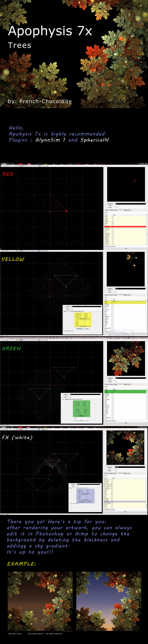The width and height of the screenshot is (148, 644).
Task: Open Transform tab in YELLOW editor right panel
Action: (x=111, y=295)
